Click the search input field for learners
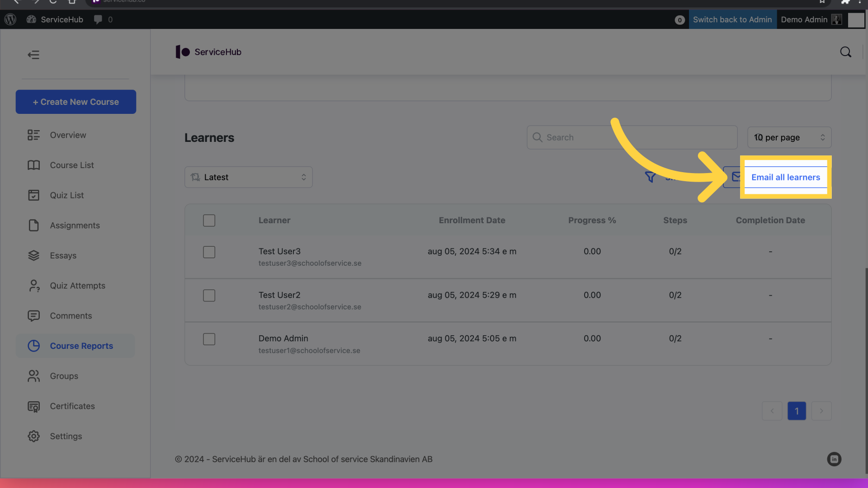This screenshot has width=868, height=488. 632,137
